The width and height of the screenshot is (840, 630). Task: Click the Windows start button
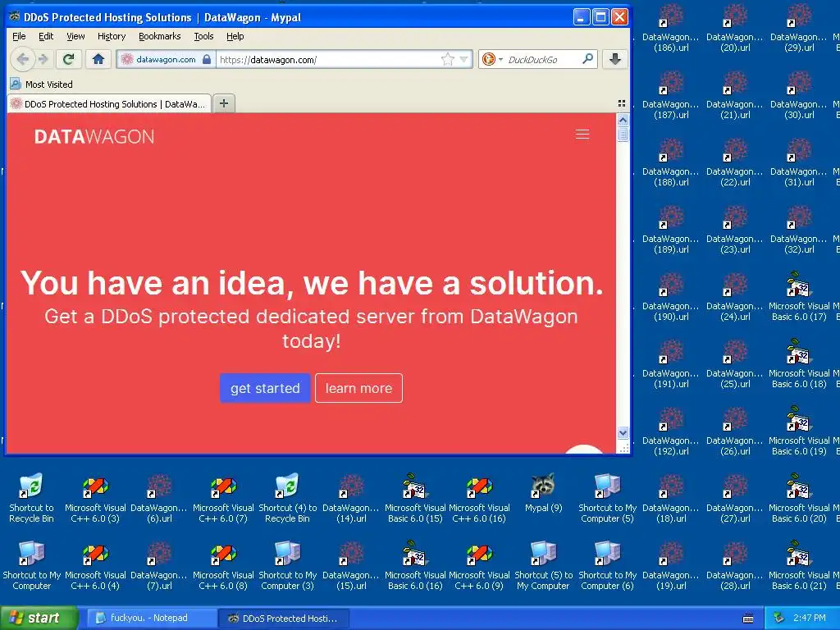click(39, 619)
